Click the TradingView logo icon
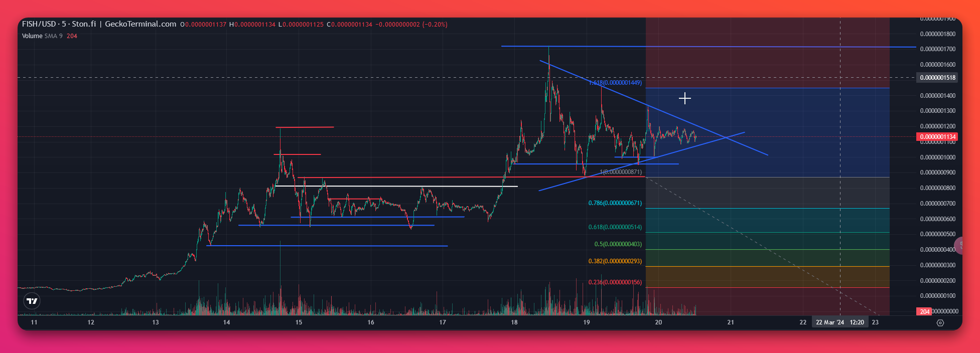 click(32, 301)
